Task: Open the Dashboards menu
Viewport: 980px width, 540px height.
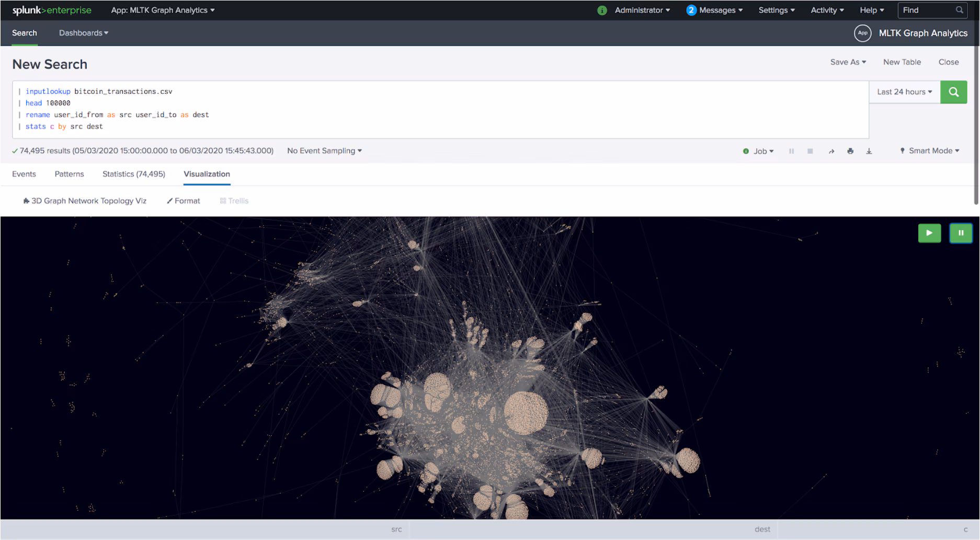Action: point(83,32)
